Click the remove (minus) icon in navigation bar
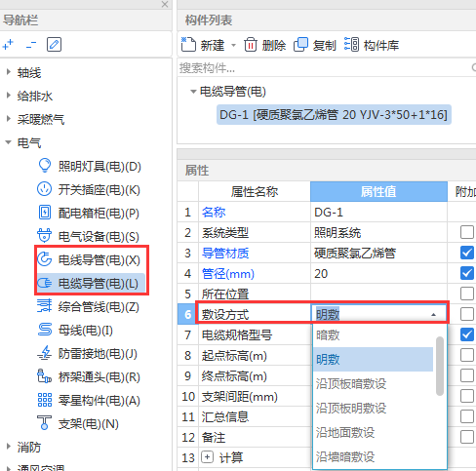476x471 pixels. point(31,45)
